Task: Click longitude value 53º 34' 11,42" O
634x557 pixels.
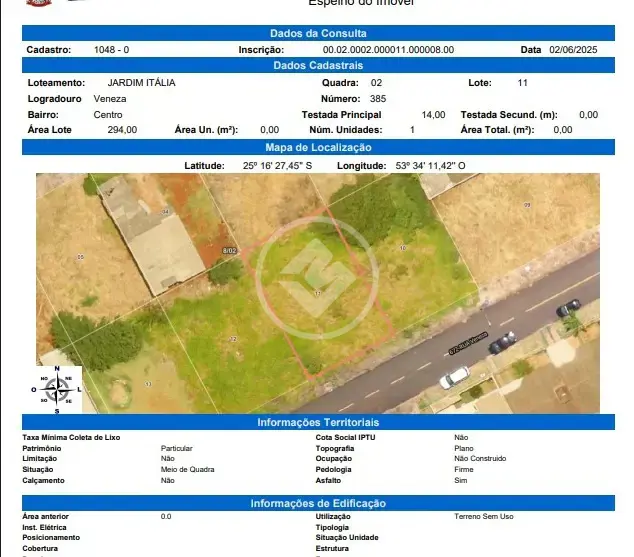Action: tap(430, 166)
